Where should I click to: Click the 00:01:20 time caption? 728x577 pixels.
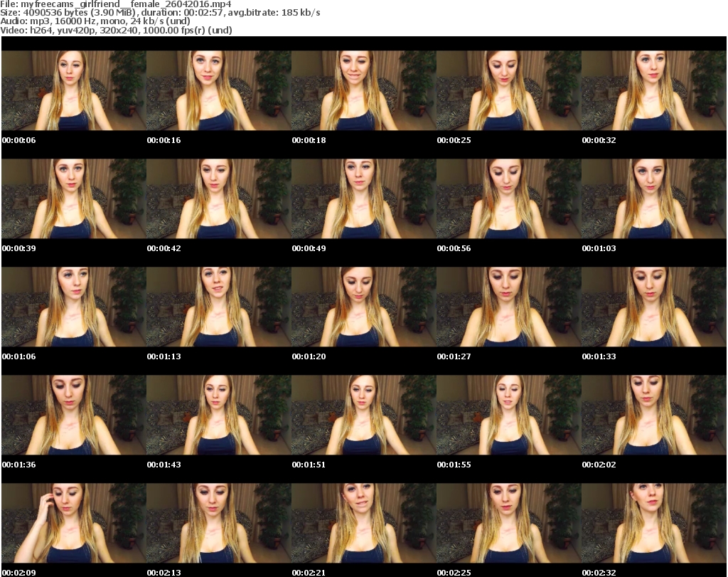[309, 356]
